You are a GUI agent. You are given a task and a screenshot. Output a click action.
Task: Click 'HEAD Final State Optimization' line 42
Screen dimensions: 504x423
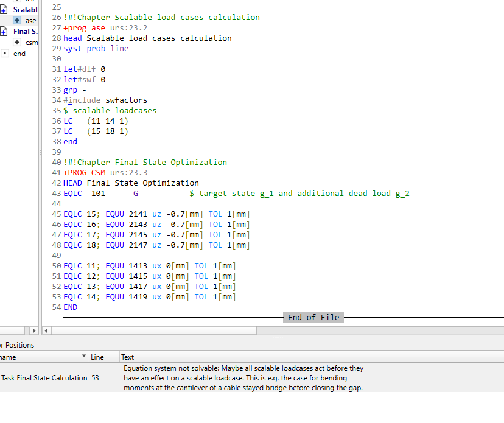coord(131,183)
